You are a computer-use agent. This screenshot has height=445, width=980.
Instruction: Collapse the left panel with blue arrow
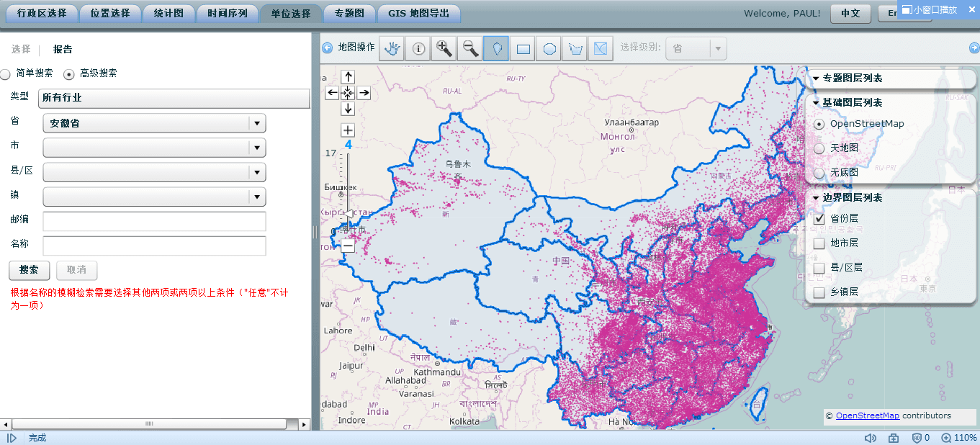point(327,48)
